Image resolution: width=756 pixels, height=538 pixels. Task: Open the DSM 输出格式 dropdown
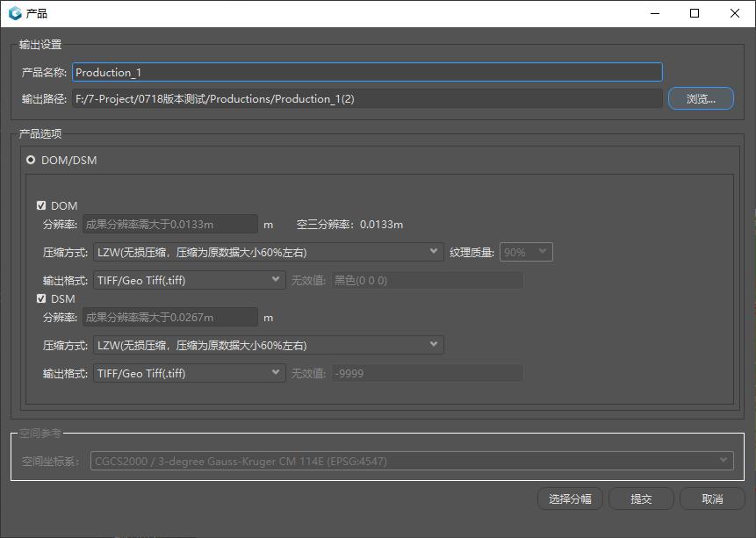(189, 373)
